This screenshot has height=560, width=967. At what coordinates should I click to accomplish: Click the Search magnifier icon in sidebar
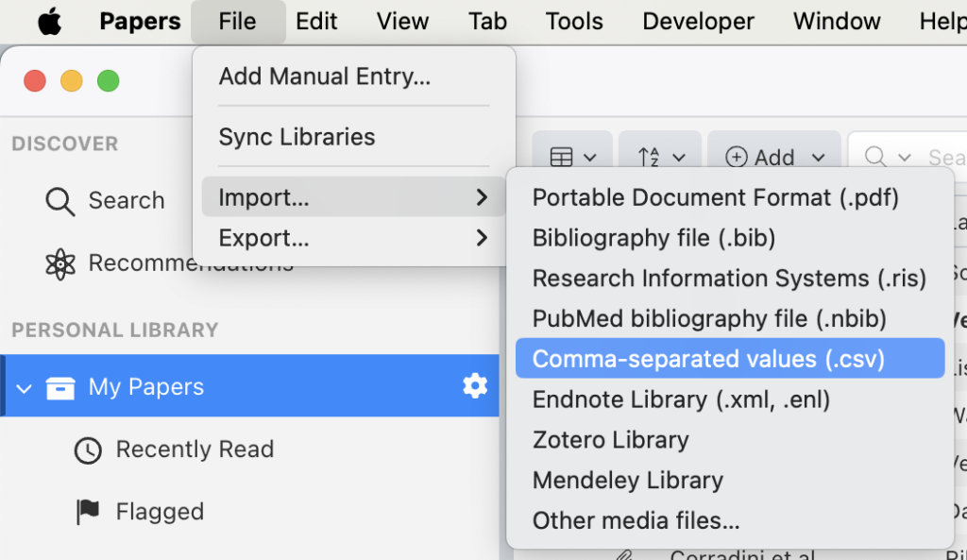pyautogui.click(x=60, y=201)
